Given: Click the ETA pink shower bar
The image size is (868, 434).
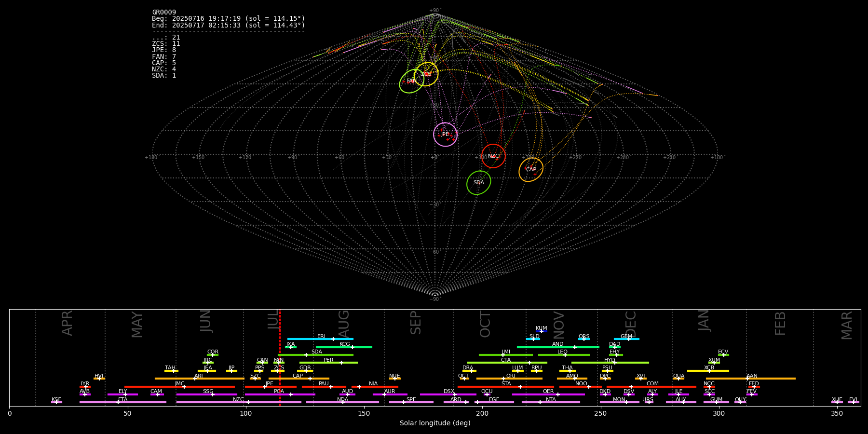Looking at the screenshot, I should (123, 402).
